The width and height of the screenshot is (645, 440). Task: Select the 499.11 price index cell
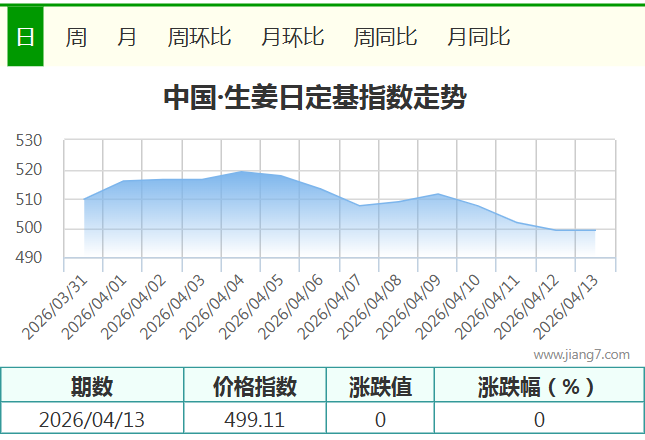pyautogui.click(x=255, y=420)
